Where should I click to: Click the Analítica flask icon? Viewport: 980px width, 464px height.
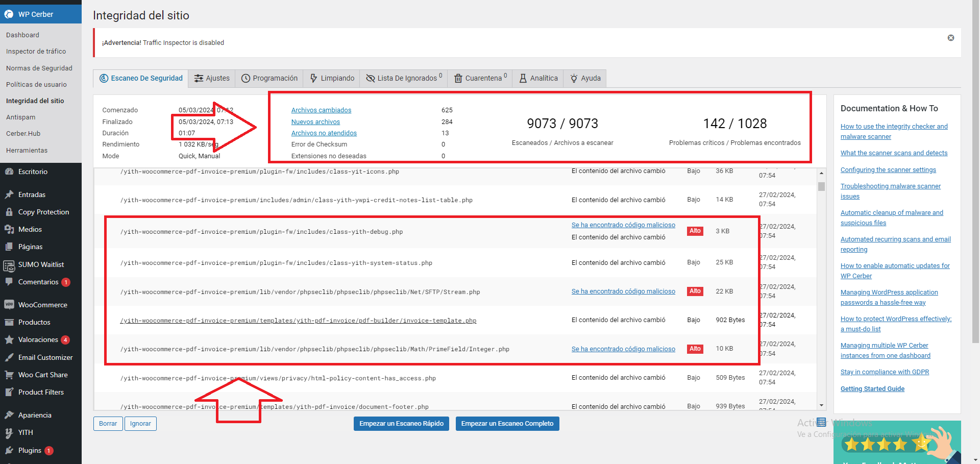(523, 78)
